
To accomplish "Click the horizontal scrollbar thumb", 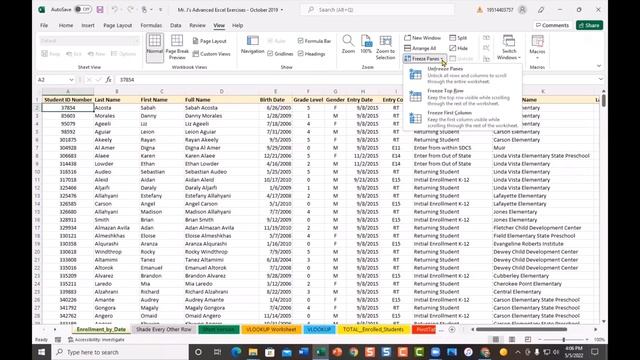I will coord(521,329).
